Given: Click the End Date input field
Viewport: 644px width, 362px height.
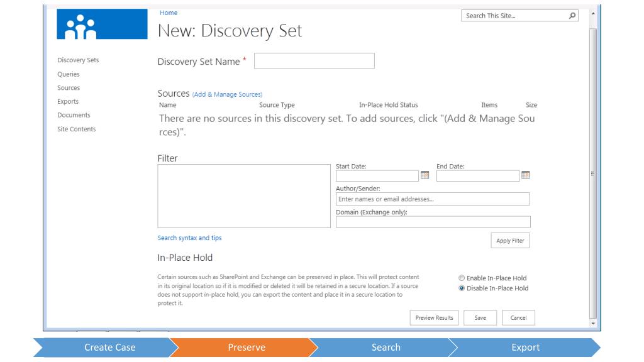Looking at the screenshot, I should (478, 176).
